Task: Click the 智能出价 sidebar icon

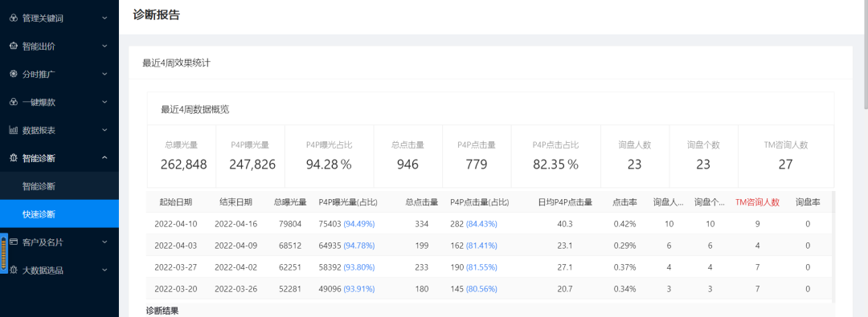Action: coord(14,47)
